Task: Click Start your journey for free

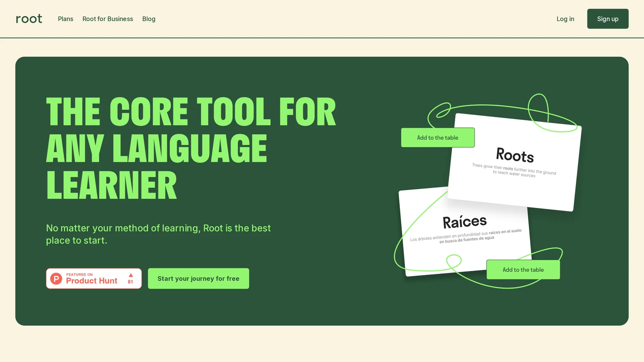Action: (x=198, y=278)
